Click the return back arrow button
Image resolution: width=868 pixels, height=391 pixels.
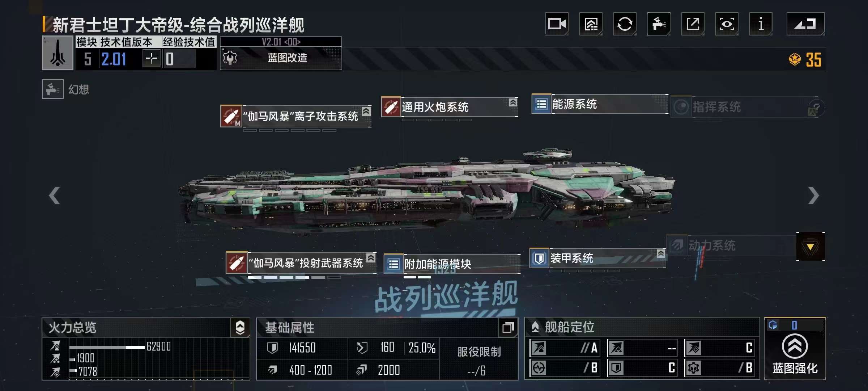pyautogui.click(x=805, y=24)
